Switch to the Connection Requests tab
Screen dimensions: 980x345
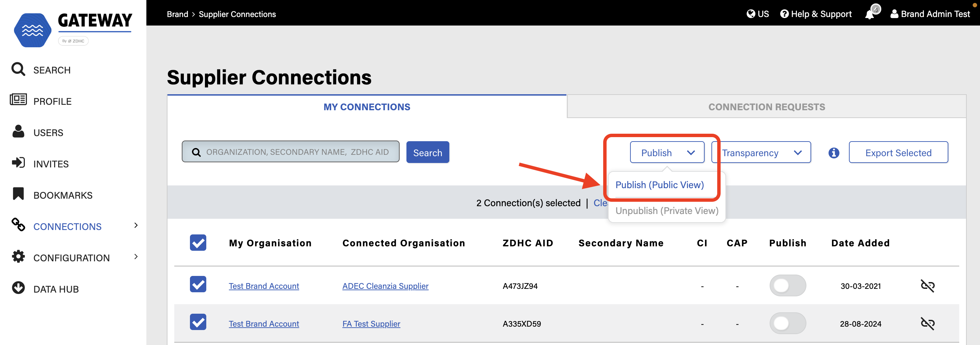[x=766, y=107]
